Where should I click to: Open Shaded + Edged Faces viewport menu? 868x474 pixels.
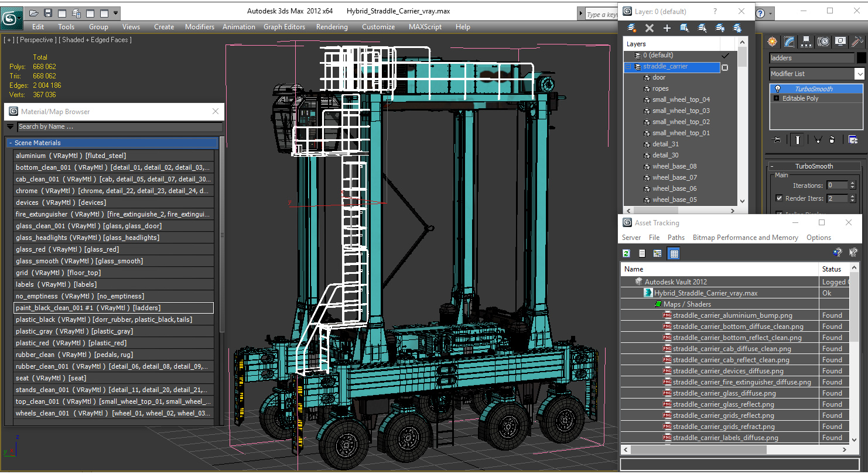coord(95,40)
